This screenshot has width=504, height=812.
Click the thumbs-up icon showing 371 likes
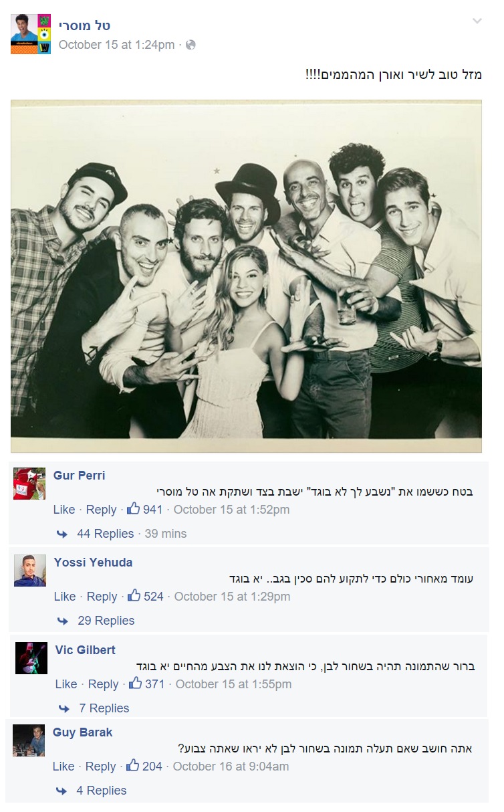135,684
